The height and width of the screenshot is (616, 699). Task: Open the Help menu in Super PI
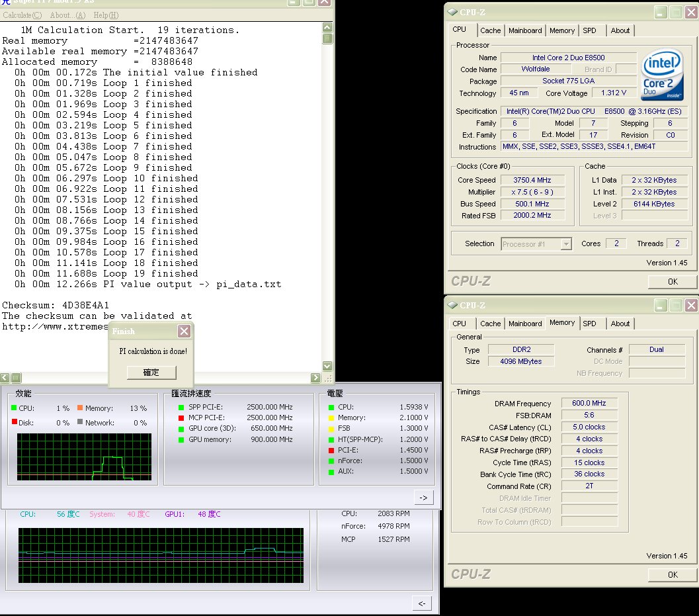point(106,15)
